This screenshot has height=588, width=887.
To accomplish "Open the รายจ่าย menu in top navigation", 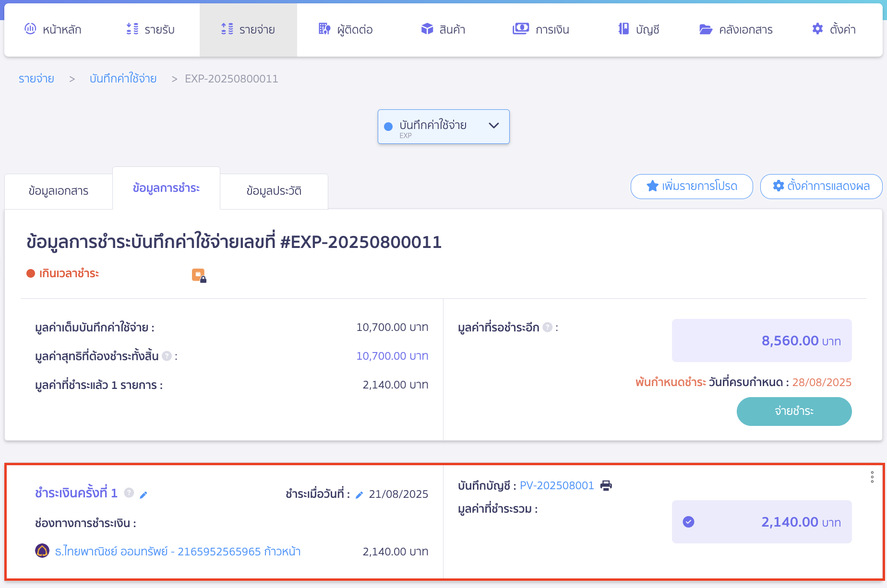I will tap(248, 30).
